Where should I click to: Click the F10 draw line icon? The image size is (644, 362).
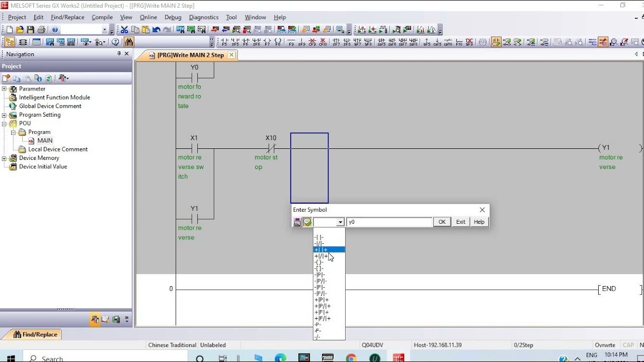459,42
